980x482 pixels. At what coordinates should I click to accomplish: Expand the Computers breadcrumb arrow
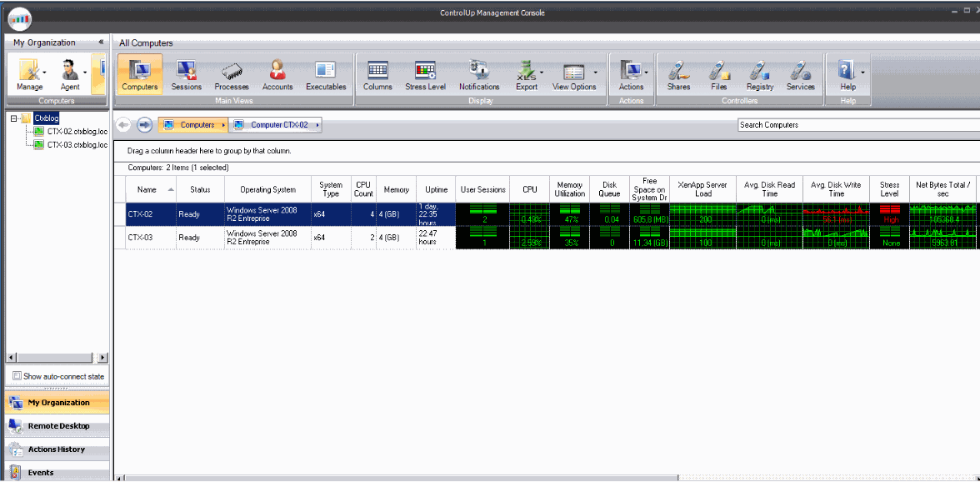[x=223, y=125]
